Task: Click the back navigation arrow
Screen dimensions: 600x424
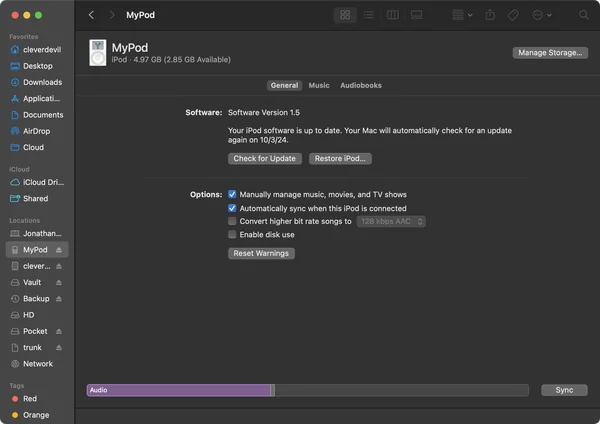Action: (x=92, y=15)
